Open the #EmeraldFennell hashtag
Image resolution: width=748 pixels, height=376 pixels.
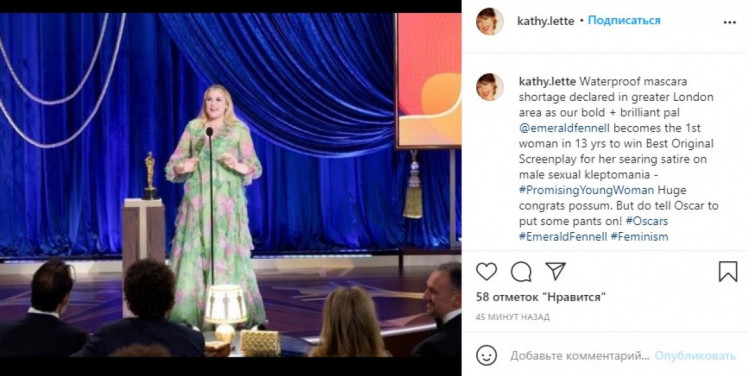563,237
